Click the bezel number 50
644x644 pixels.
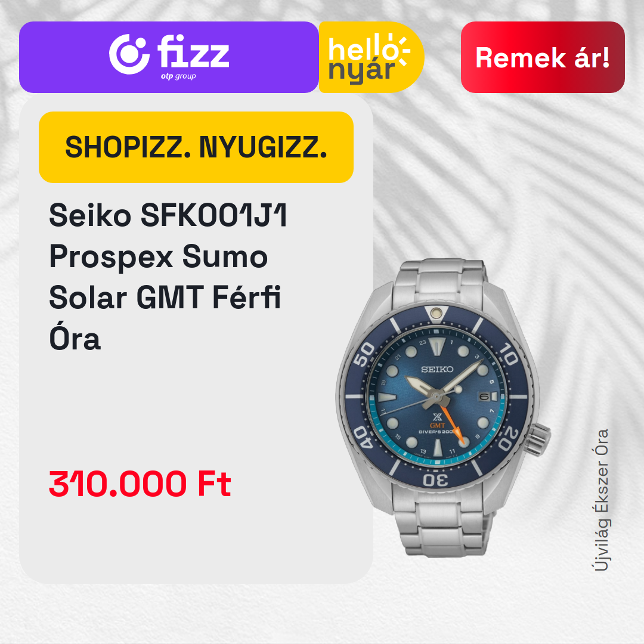[x=364, y=354]
